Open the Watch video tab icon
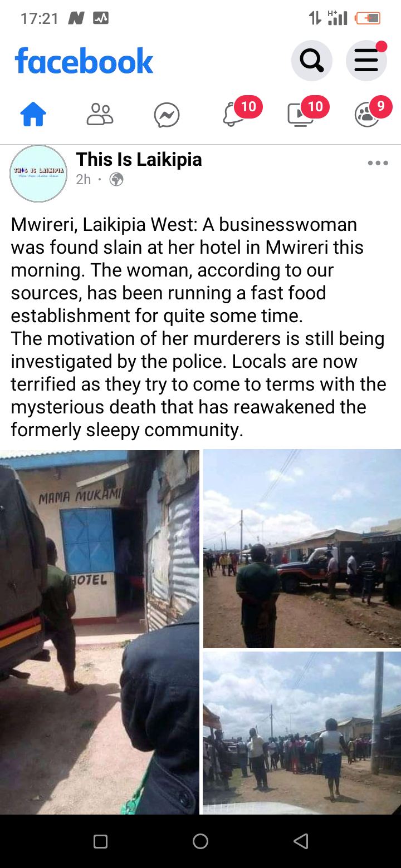The height and width of the screenshot is (868, 401). coord(301,115)
